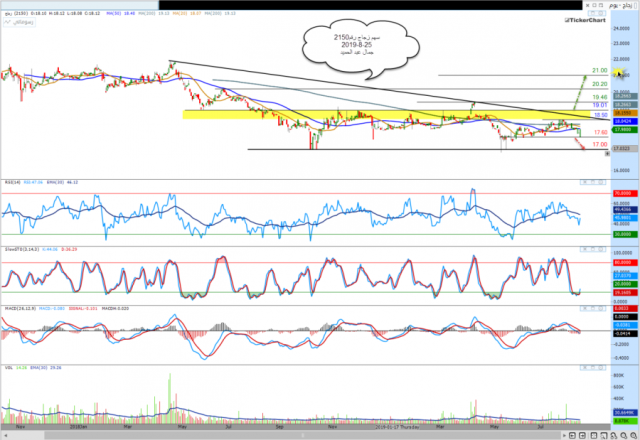Click the green 30.0000 RSI level tag
The image size is (640, 440).
[x=625, y=234]
